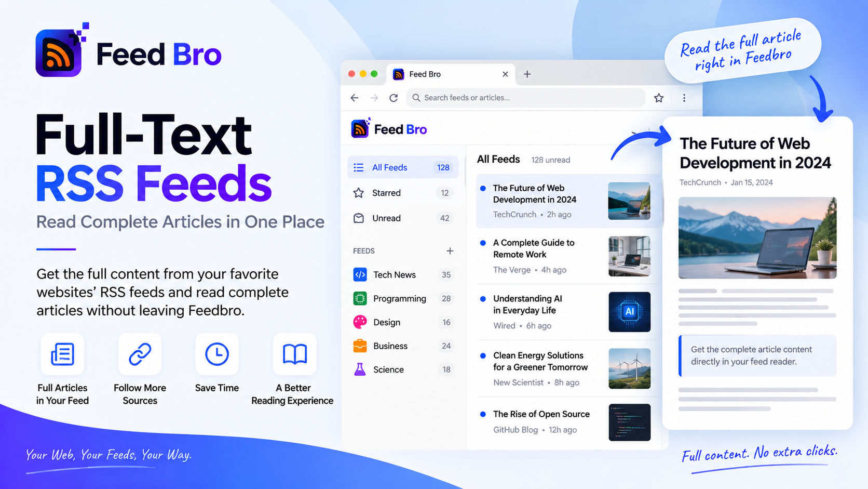
Task: Open the Tech News feed
Action: click(403, 274)
